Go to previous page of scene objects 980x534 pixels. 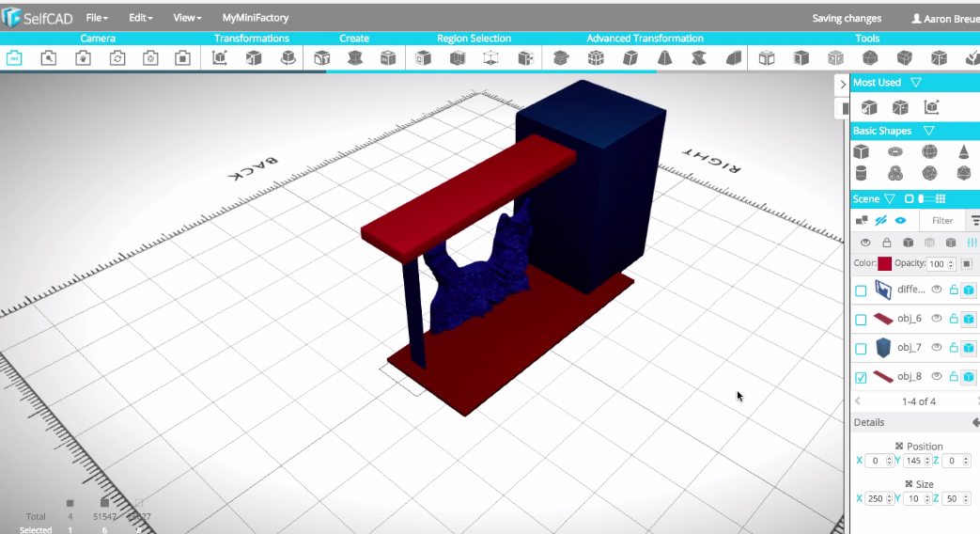[x=858, y=401]
